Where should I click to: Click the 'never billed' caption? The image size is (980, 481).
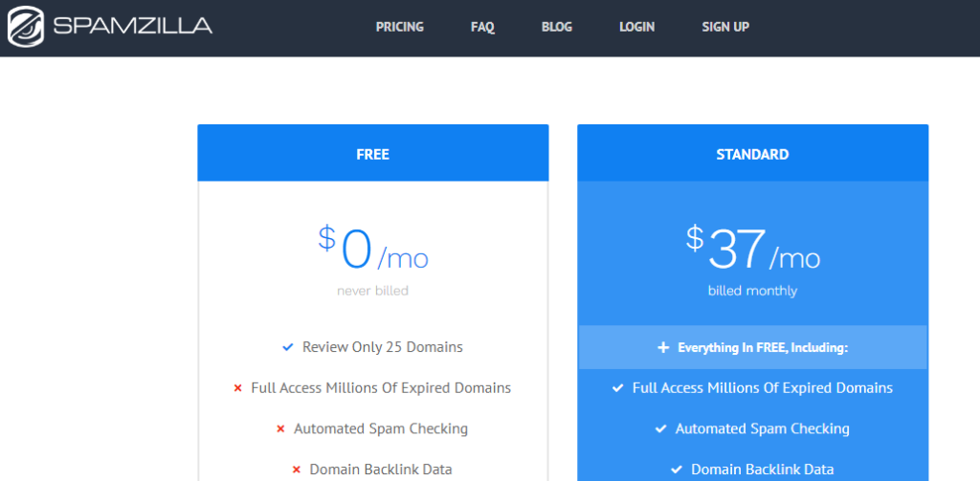(x=372, y=291)
